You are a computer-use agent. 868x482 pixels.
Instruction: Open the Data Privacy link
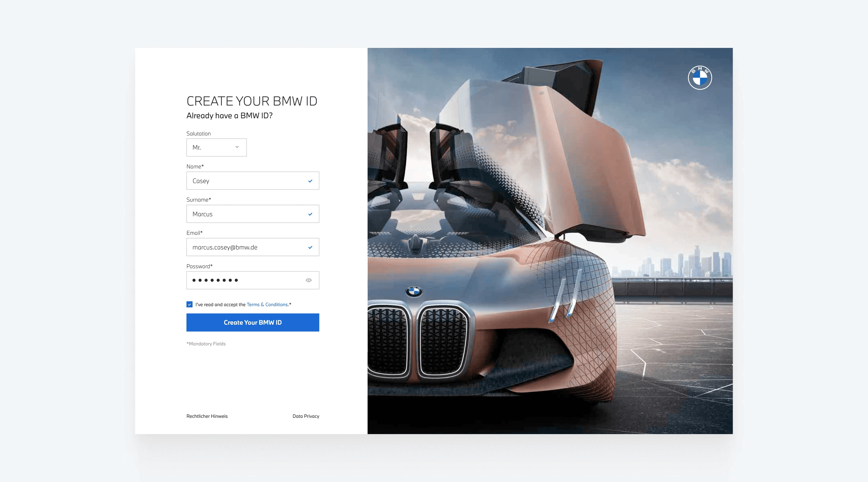(x=306, y=416)
